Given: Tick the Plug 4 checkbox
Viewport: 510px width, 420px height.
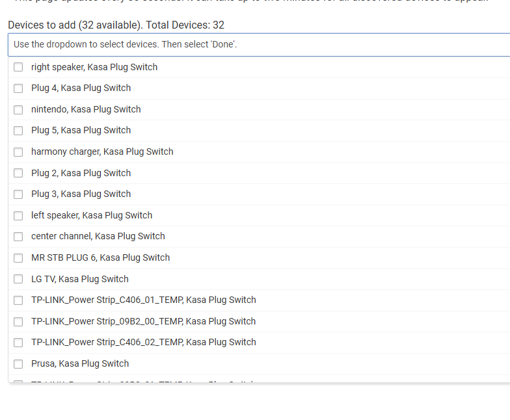Looking at the screenshot, I should tap(18, 88).
